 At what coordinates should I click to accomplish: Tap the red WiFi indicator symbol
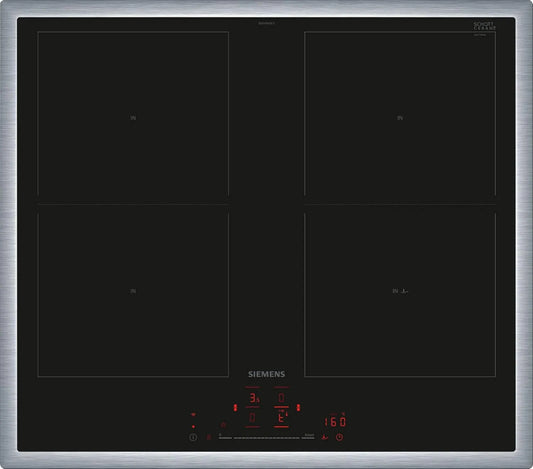[x=193, y=414]
